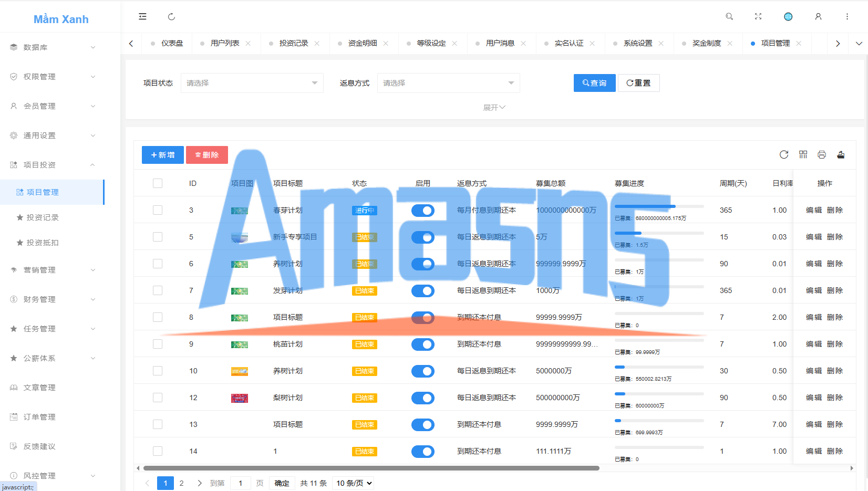The height and width of the screenshot is (491, 868).
Task: Toggle enable switch for 桃苗计划
Action: (x=423, y=344)
